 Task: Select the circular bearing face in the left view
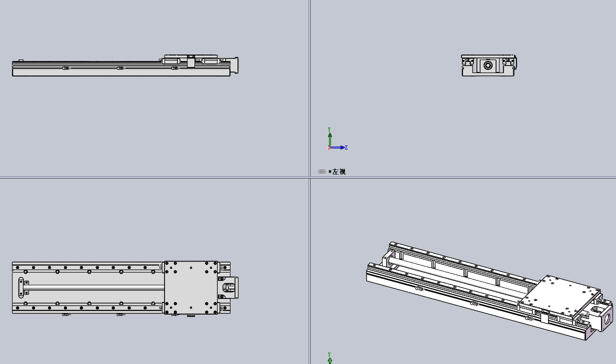[x=487, y=64]
